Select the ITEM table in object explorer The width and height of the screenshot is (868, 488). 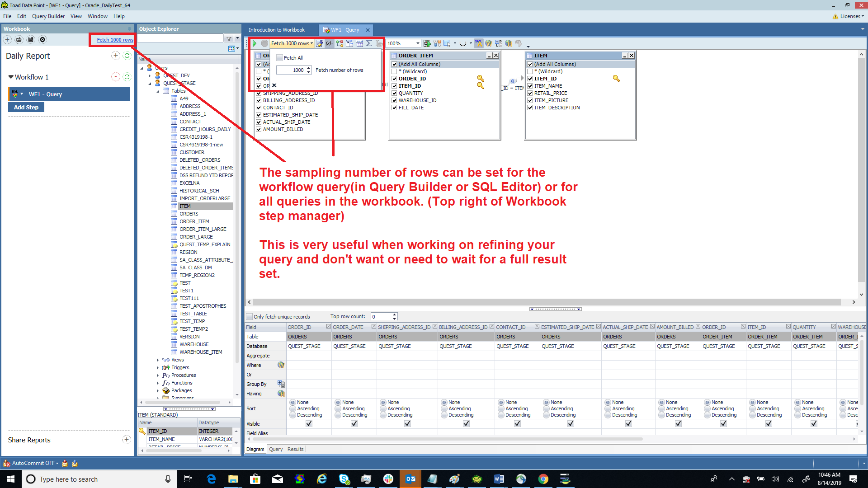click(x=185, y=206)
